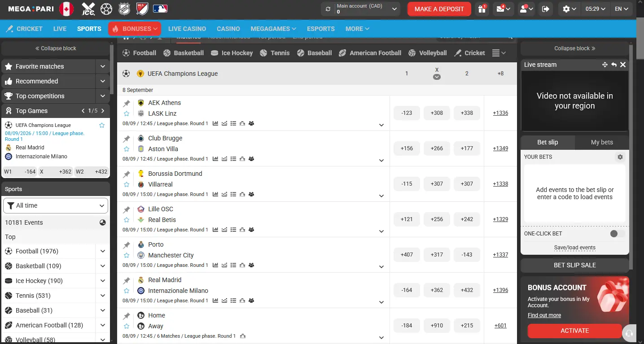Click MAKE A DEPOSIT button

(x=439, y=9)
